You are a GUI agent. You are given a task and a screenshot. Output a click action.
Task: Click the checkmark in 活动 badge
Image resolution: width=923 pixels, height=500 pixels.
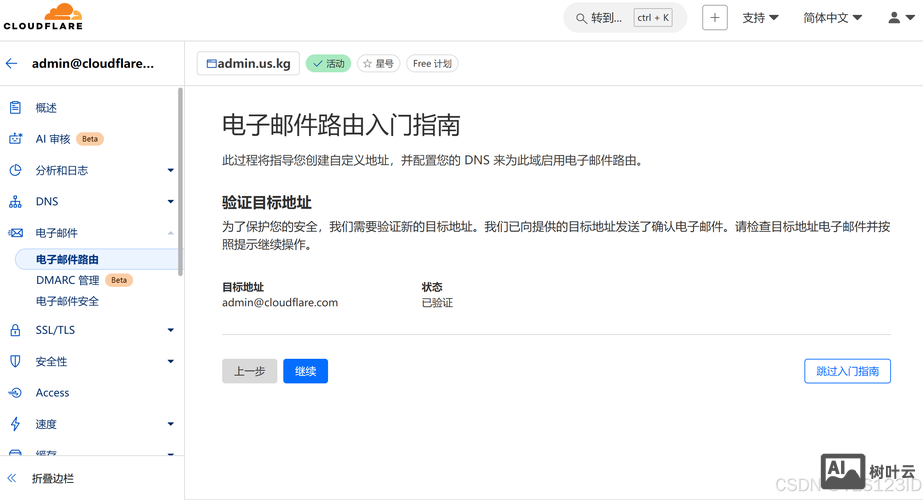(318, 64)
